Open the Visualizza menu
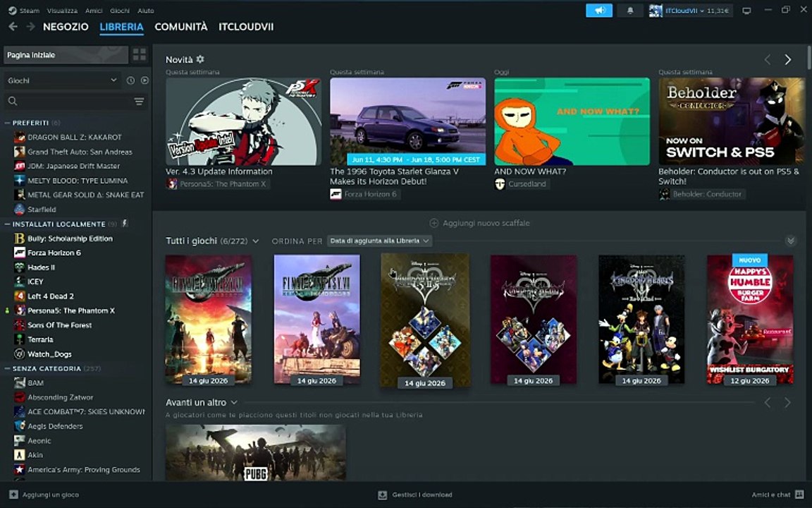The width and height of the screenshot is (812, 508). pos(62,11)
